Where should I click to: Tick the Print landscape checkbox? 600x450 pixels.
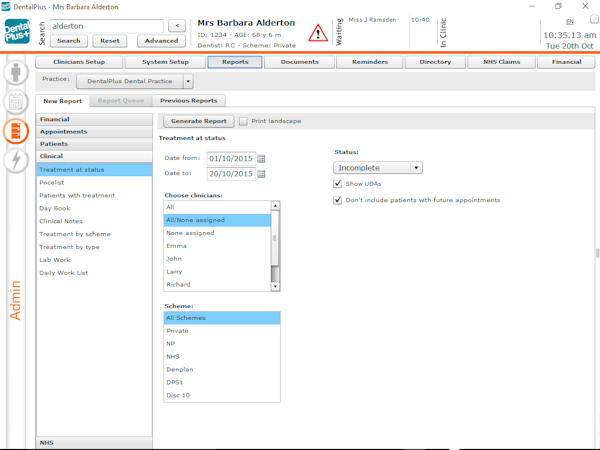[243, 121]
